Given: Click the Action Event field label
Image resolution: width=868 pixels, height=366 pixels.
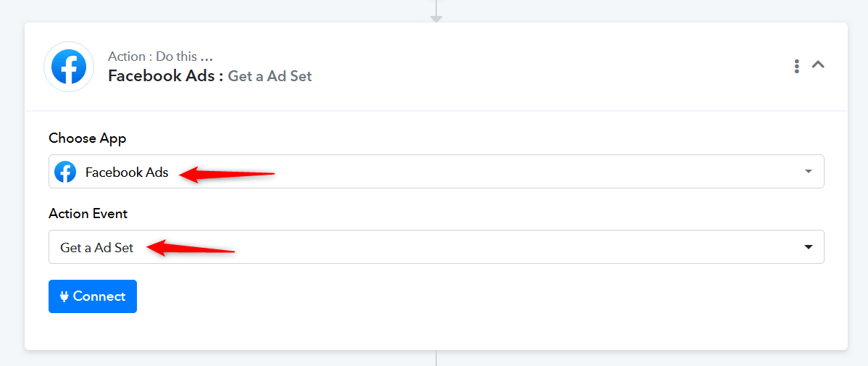Looking at the screenshot, I should point(88,214).
